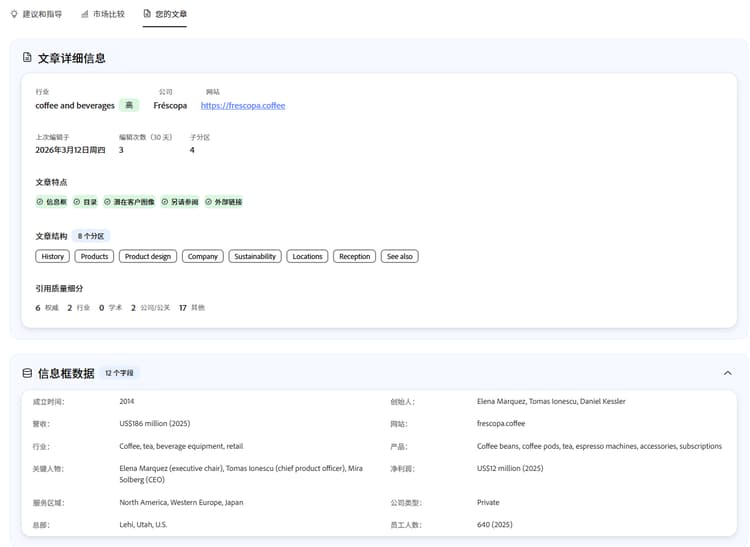The width and height of the screenshot is (750, 547).
Task: Select the Sustainability section chip
Action: click(255, 256)
